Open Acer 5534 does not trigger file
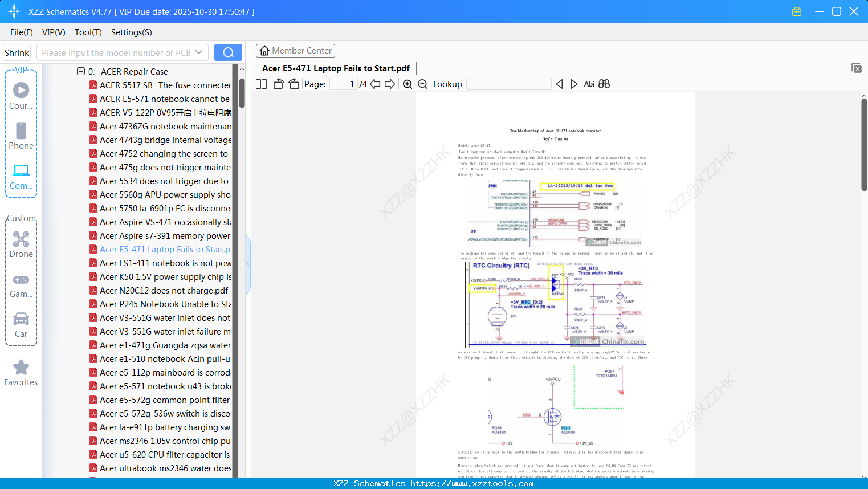868x489 pixels. [x=164, y=181]
